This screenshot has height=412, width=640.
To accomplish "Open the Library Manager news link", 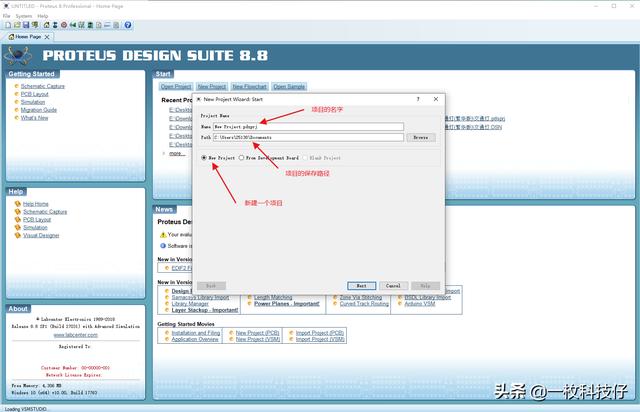I will 190,304.
